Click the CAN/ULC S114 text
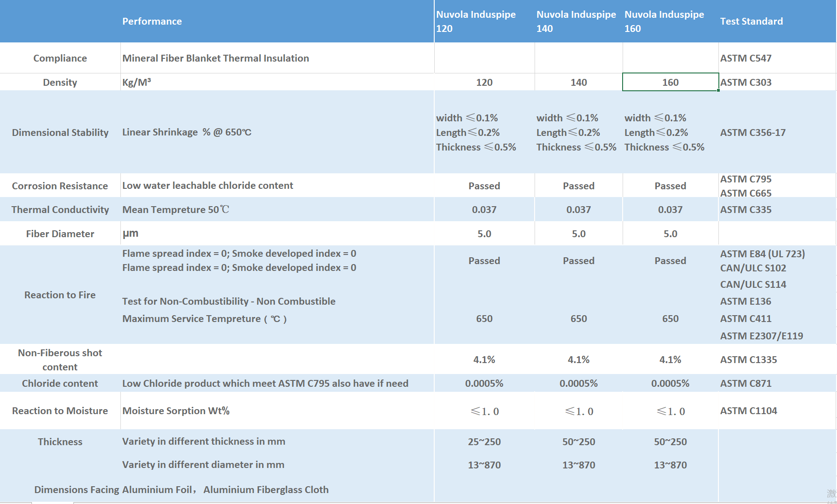837x504 pixels. pyautogui.click(x=753, y=284)
